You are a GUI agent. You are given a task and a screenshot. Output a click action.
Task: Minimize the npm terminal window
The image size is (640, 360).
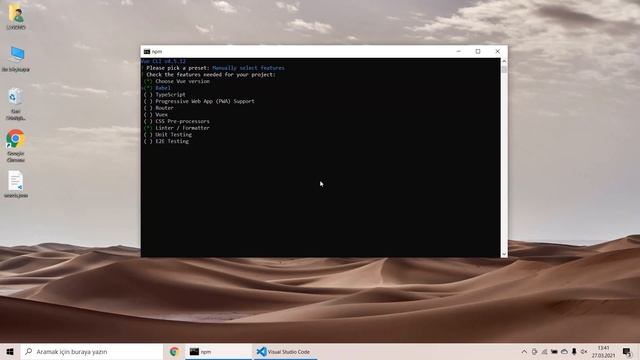coord(458,51)
